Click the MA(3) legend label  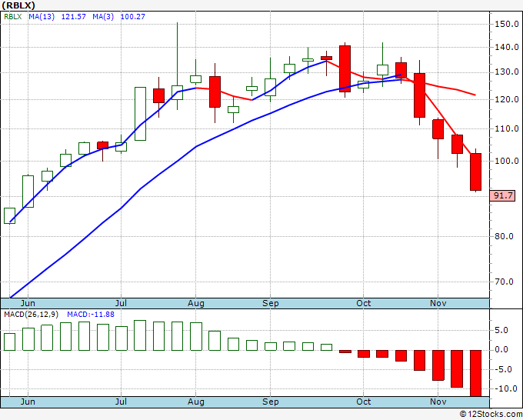(x=103, y=16)
